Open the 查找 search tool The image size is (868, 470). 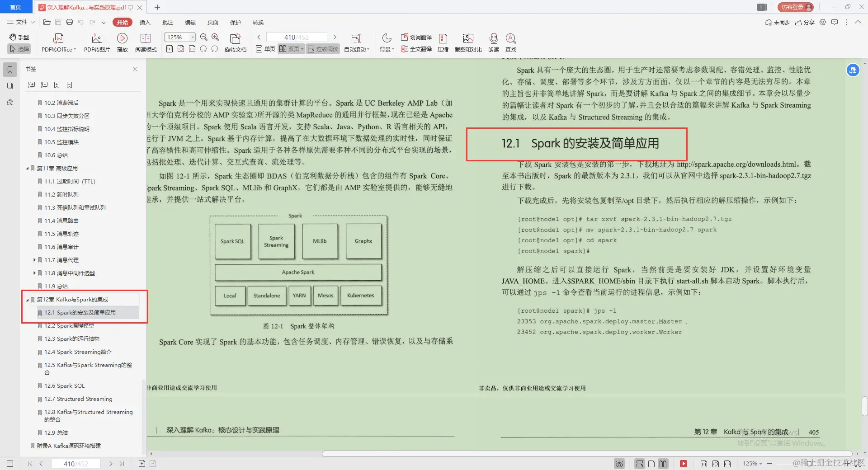(510, 43)
